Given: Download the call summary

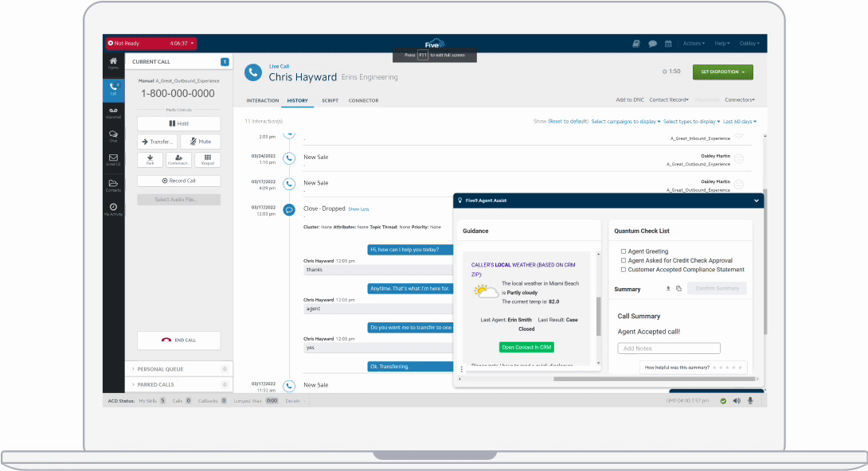Looking at the screenshot, I should point(668,289).
